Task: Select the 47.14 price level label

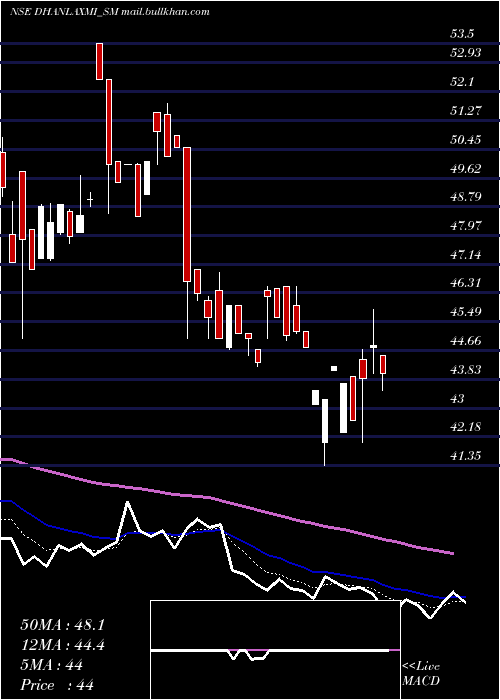Action: tap(466, 255)
